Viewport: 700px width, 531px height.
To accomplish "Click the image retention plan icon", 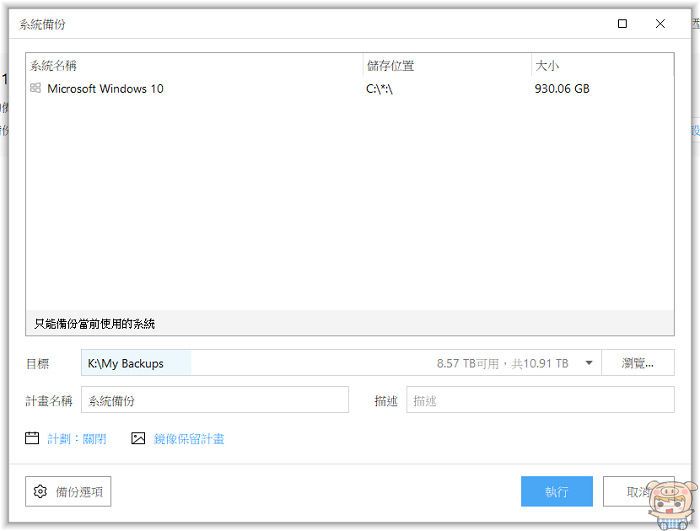I will (x=138, y=438).
